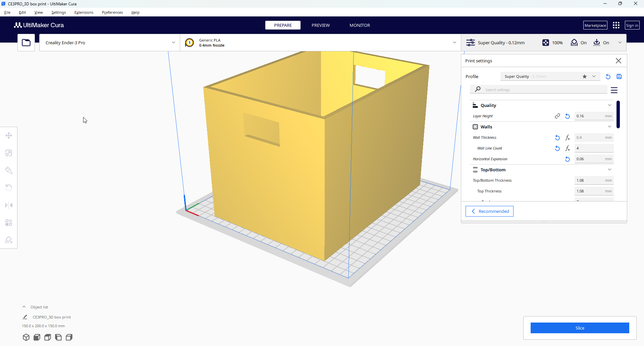Click the Search settings field
Screen dimensions: 644x346
click(x=539, y=90)
